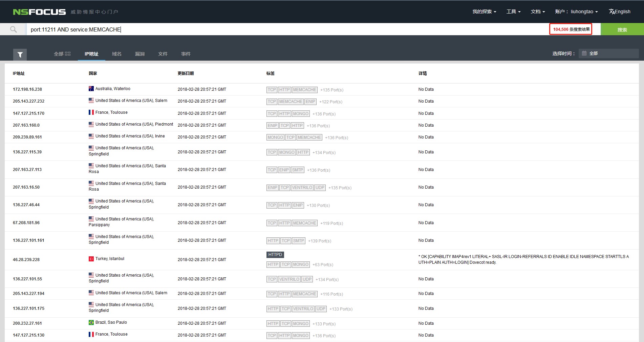The height and width of the screenshot is (342, 644).
Task: Select the 全部 results tab
Action: (62, 54)
